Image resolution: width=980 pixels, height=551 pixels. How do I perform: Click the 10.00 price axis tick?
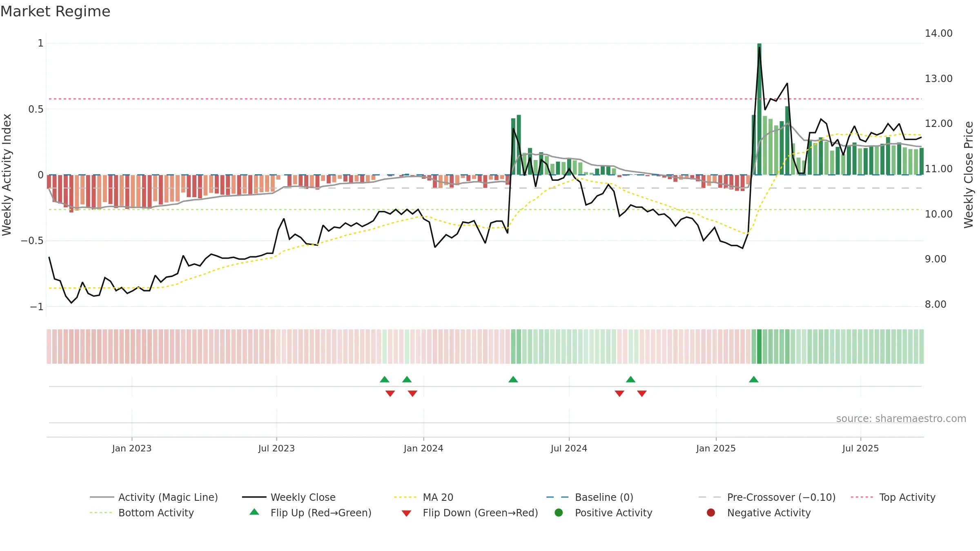point(938,214)
